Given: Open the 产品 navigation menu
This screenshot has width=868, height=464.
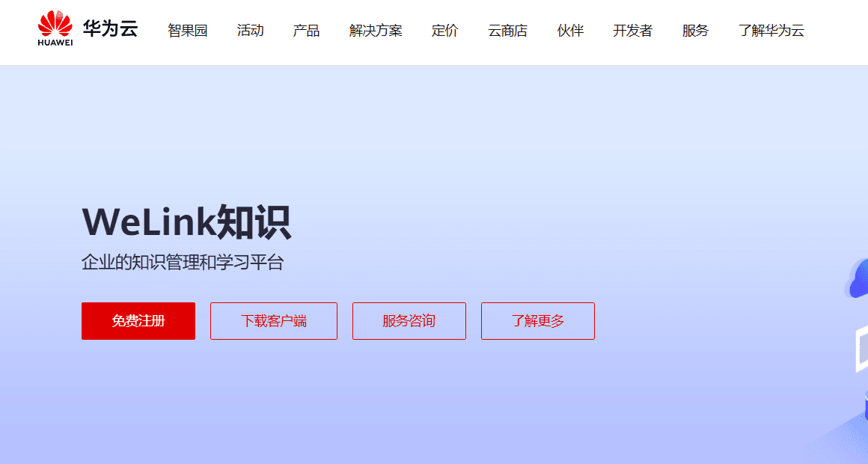Looking at the screenshot, I should pos(306,31).
